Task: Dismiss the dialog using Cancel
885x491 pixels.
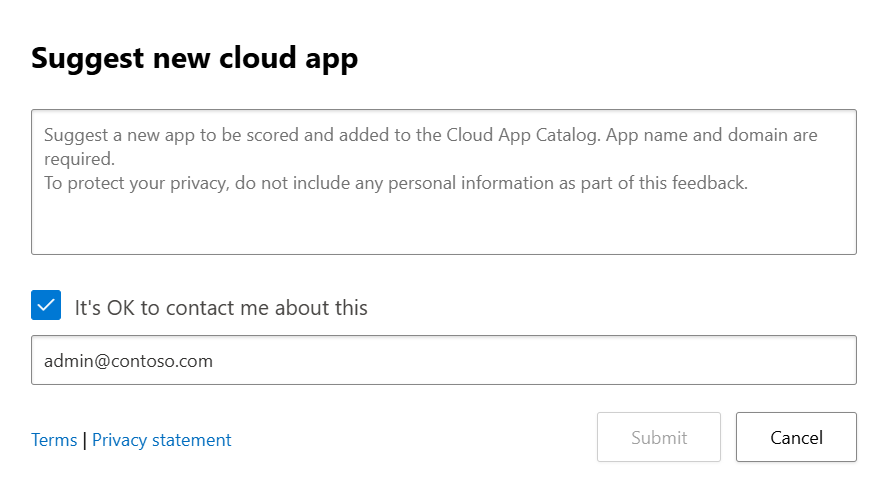Action: 796,437
